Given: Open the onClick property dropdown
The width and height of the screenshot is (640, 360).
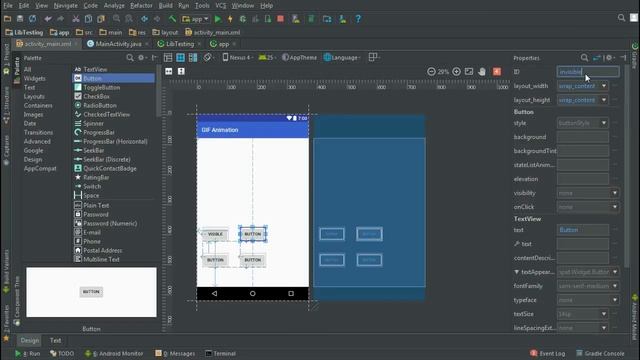Looking at the screenshot, I should pos(615,207).
